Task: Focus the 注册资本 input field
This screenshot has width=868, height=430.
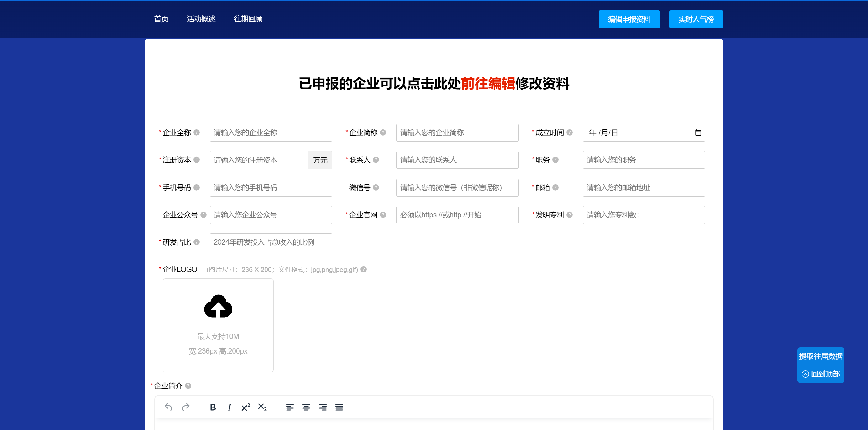Action: click(x=259, y=160)
